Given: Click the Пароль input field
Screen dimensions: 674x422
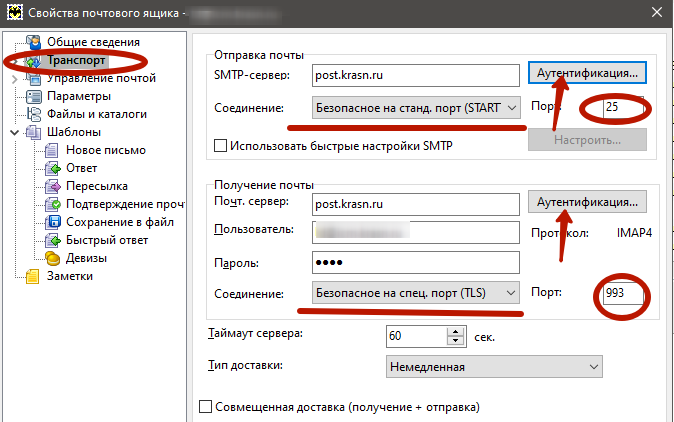Looking at the screenshot, I should tap(416, 263).
